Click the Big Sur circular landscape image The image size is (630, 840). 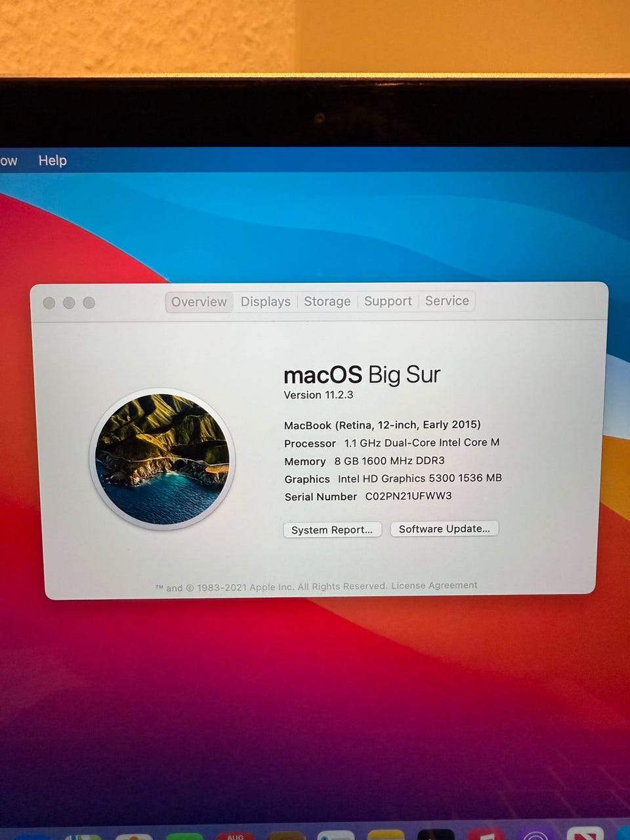162,459
